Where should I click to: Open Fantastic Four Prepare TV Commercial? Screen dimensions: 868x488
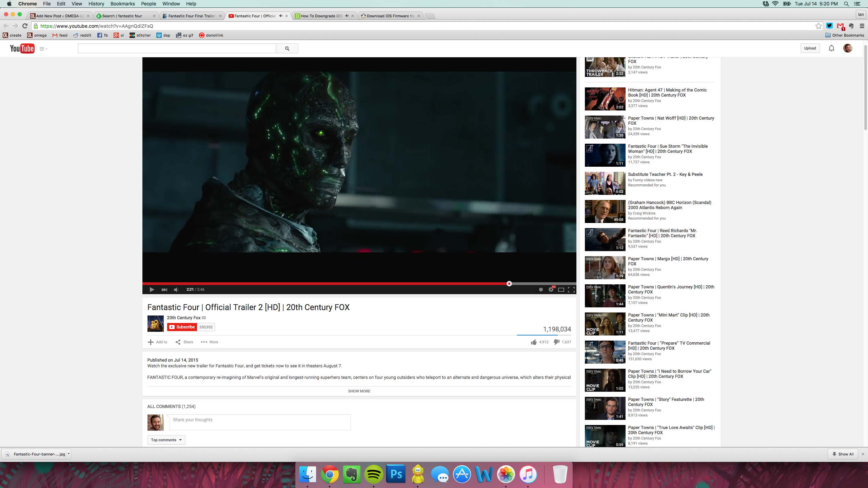tap(669, 346)
